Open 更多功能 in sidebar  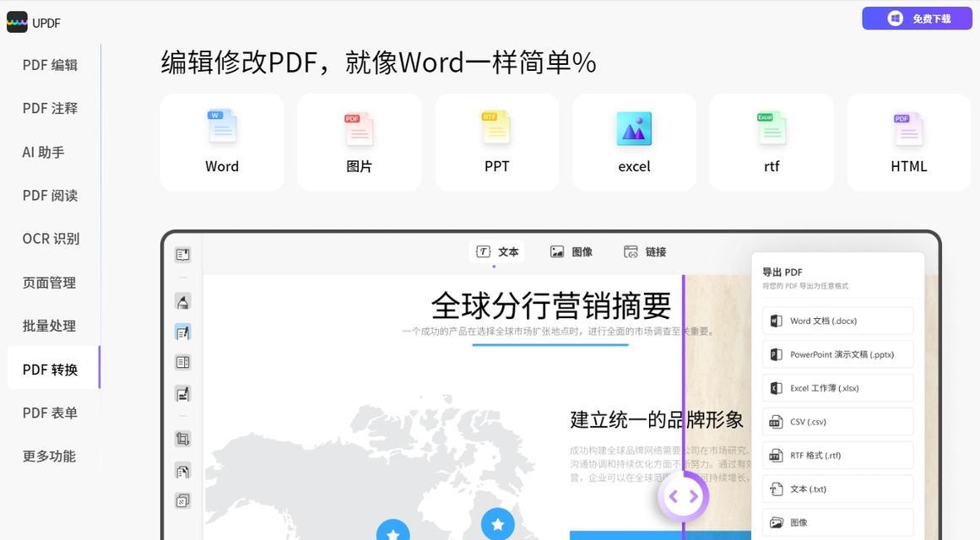49,456
